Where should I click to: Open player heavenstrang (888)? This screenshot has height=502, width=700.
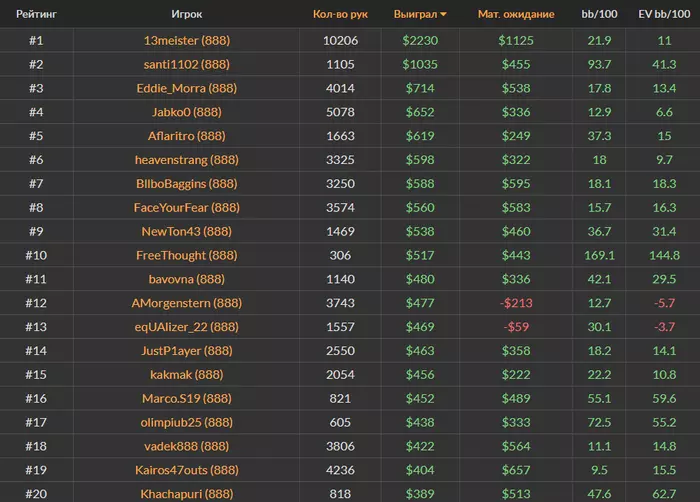[x=187, y=160]
